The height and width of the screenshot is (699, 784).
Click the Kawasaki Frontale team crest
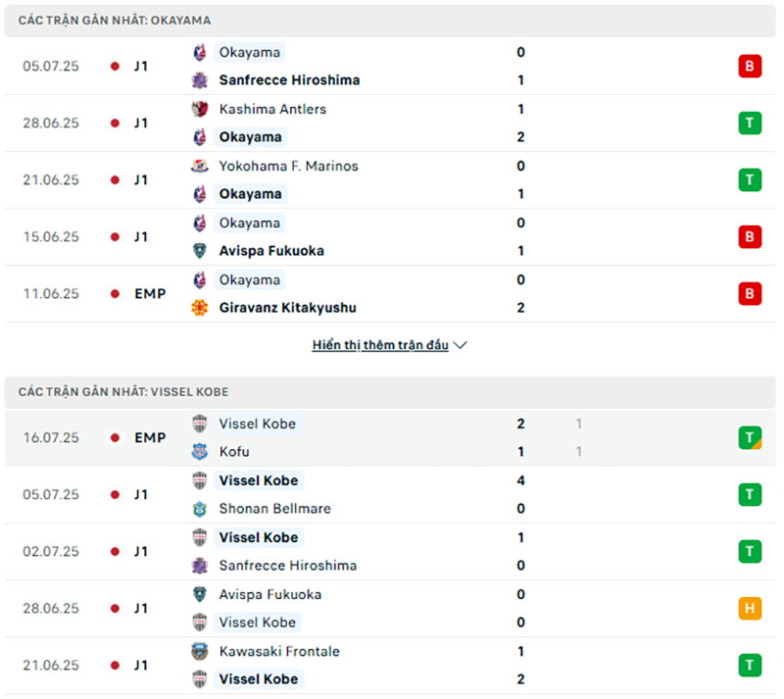(200, 652)
